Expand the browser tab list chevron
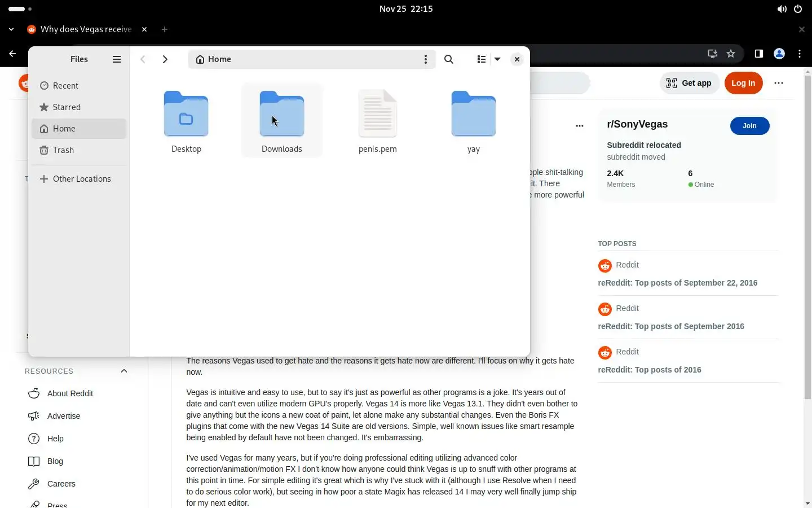Image resolution: width=812 pixels, height=508 pixels. 11,29
